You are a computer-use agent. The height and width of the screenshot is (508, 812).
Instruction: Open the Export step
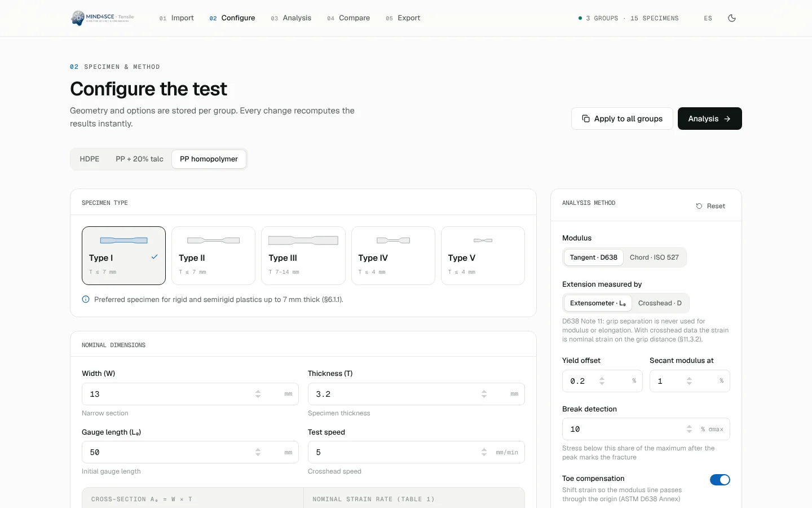[403, 18]
